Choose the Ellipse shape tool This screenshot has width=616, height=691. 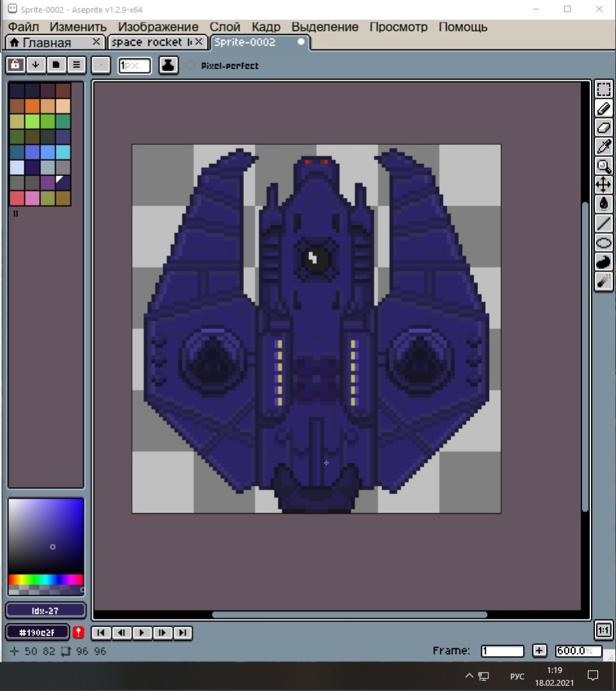pos(604,243)
